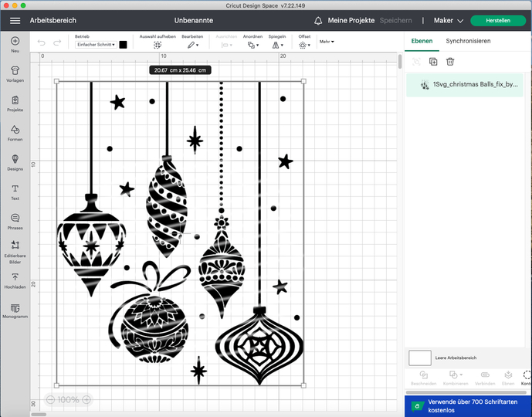Open the Maker machine selection dropdown
Screen dimensions: 532x417
[x=448, y=21]
